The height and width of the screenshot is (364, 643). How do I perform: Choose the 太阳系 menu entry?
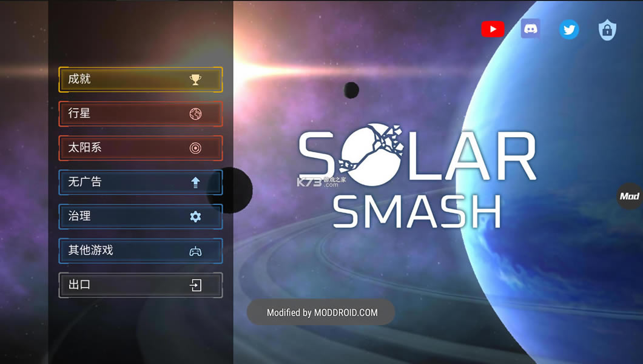(84, 148)
